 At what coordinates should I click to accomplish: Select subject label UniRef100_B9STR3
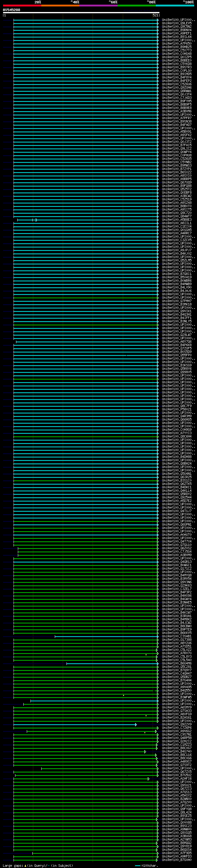click(176, 67)
